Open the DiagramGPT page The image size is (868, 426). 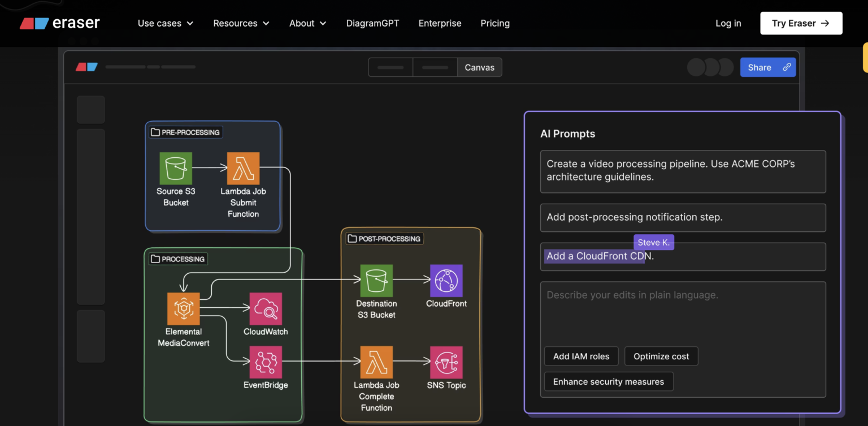tap(372, 23)
